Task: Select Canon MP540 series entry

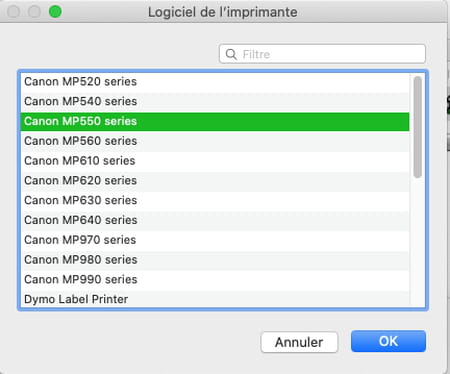Action: click(215, 101)
